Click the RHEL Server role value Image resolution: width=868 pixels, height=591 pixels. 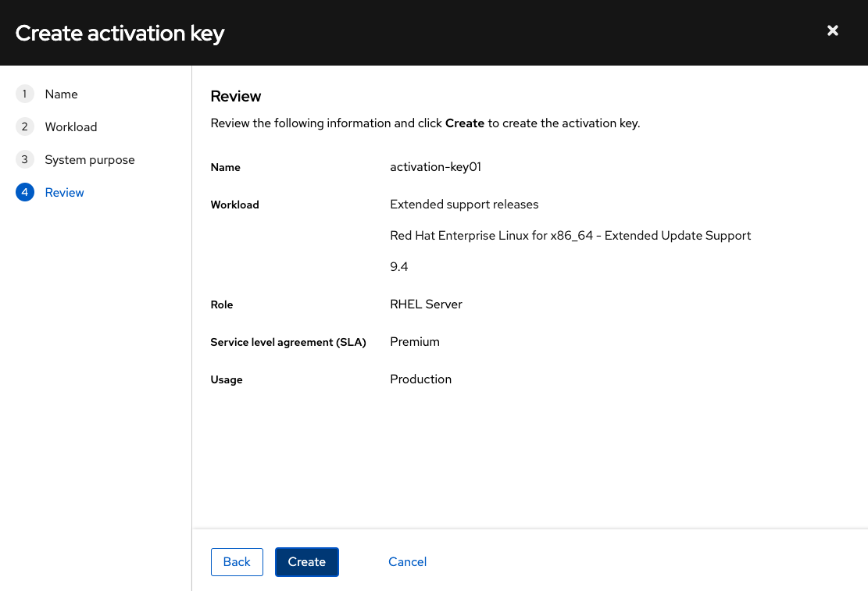tap(426, 304)
